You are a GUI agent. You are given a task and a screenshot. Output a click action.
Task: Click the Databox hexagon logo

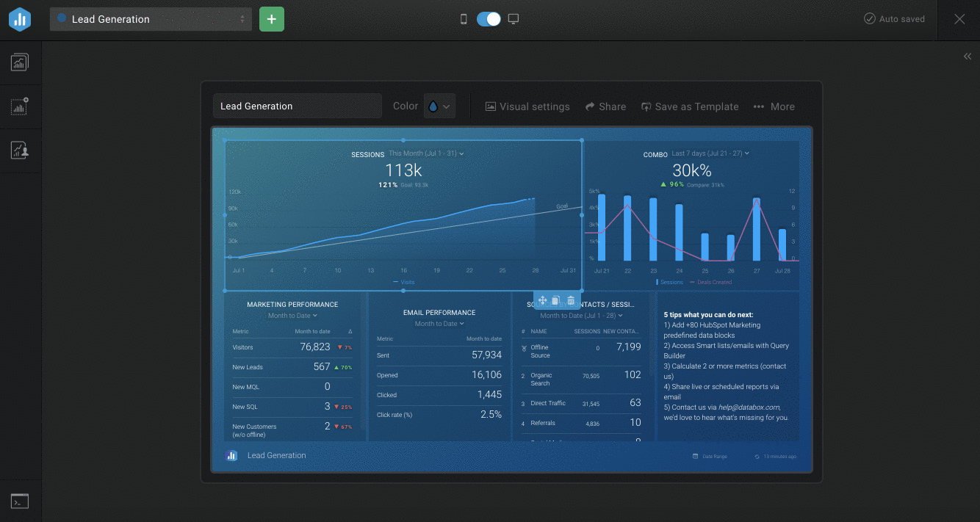20,20
